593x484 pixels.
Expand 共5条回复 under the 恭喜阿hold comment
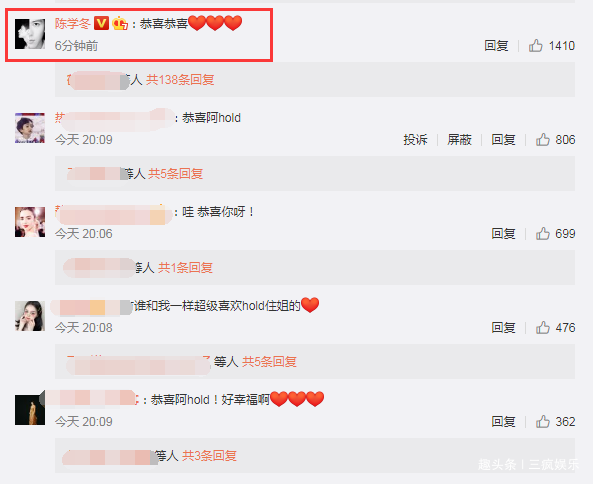[x=175, y=174]
